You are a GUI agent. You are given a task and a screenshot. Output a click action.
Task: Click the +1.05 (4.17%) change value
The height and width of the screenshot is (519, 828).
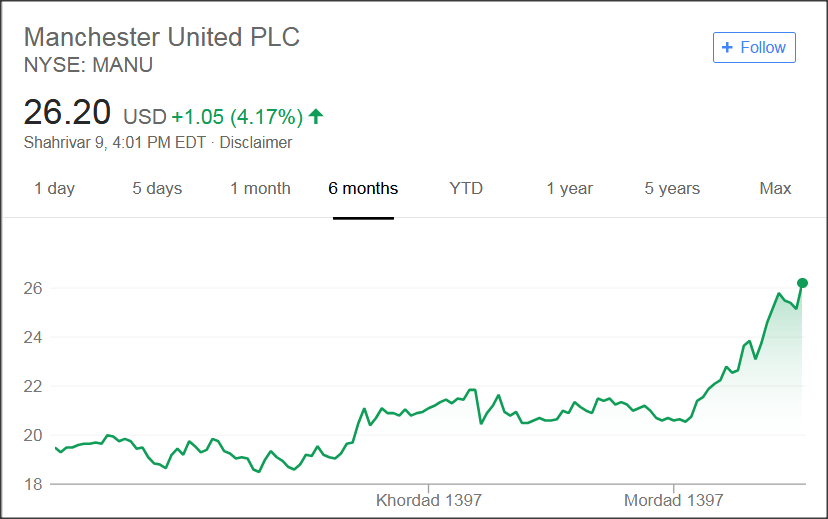236,116
